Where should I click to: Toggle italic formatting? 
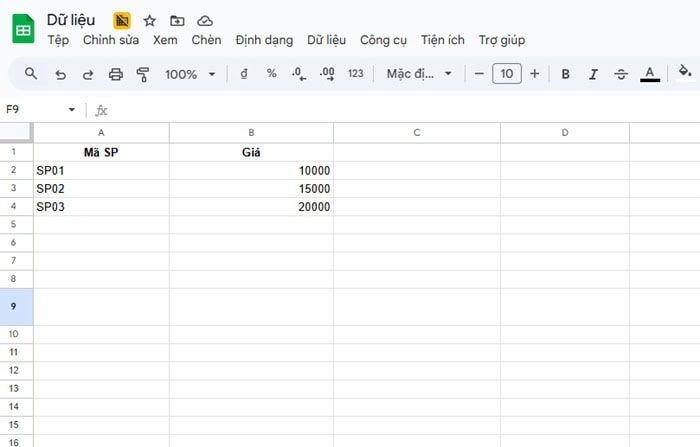point(593,74)
